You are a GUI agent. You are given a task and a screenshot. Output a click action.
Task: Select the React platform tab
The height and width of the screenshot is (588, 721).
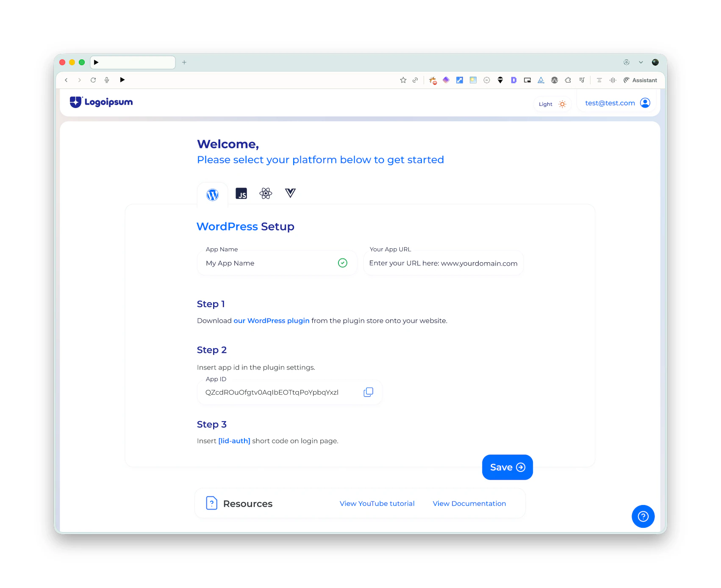[266, 194]
